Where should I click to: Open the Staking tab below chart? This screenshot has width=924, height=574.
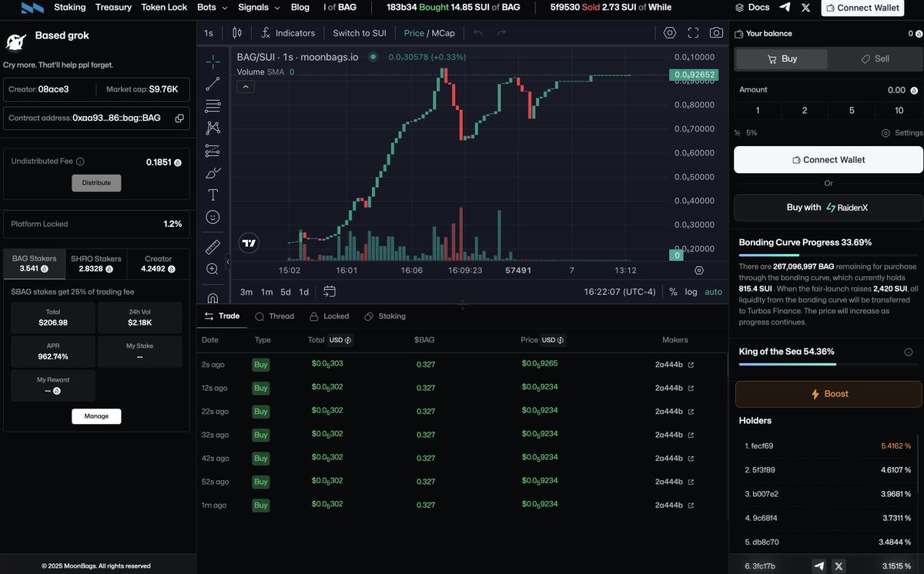click(x=385, y=316)
